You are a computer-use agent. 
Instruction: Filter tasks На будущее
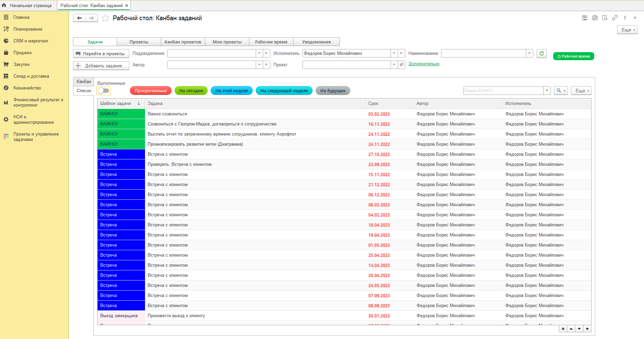pyautogui.click(x=333, y=90)
